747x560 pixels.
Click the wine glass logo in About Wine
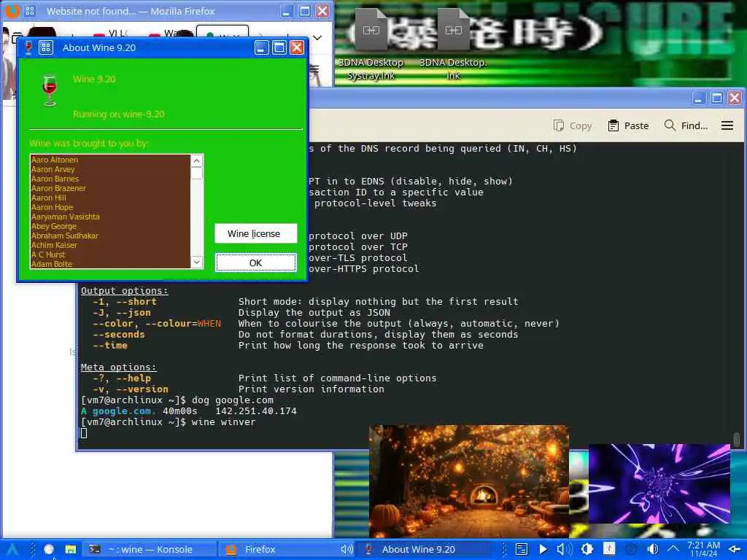point(50,90)
